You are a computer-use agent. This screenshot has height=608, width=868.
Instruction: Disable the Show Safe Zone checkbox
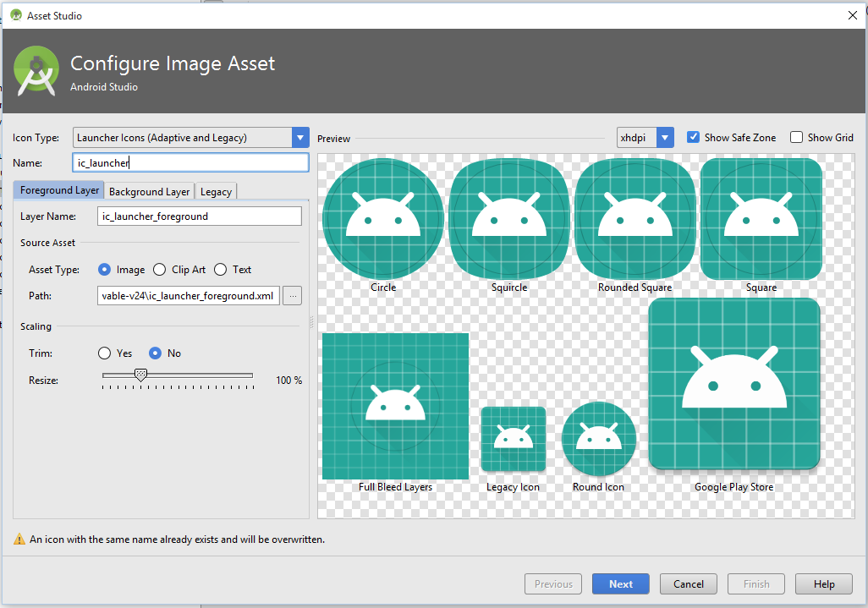[x=694, y=137]
